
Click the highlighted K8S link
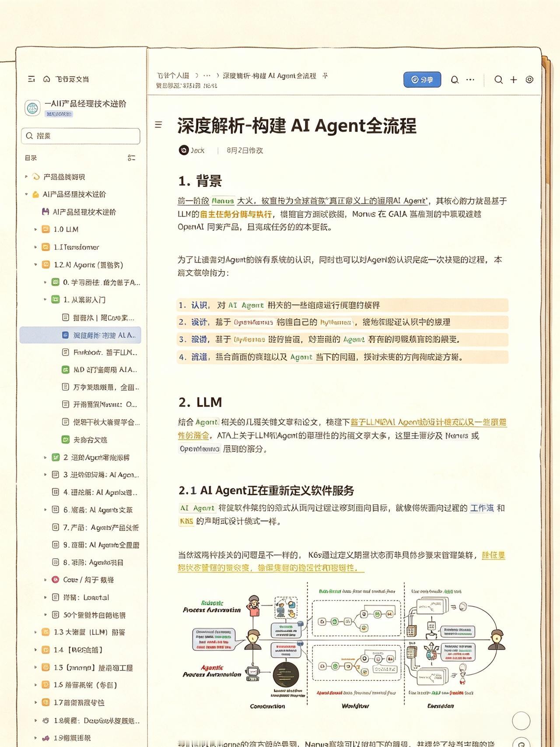pyautogui.click(x=186, y=521)
